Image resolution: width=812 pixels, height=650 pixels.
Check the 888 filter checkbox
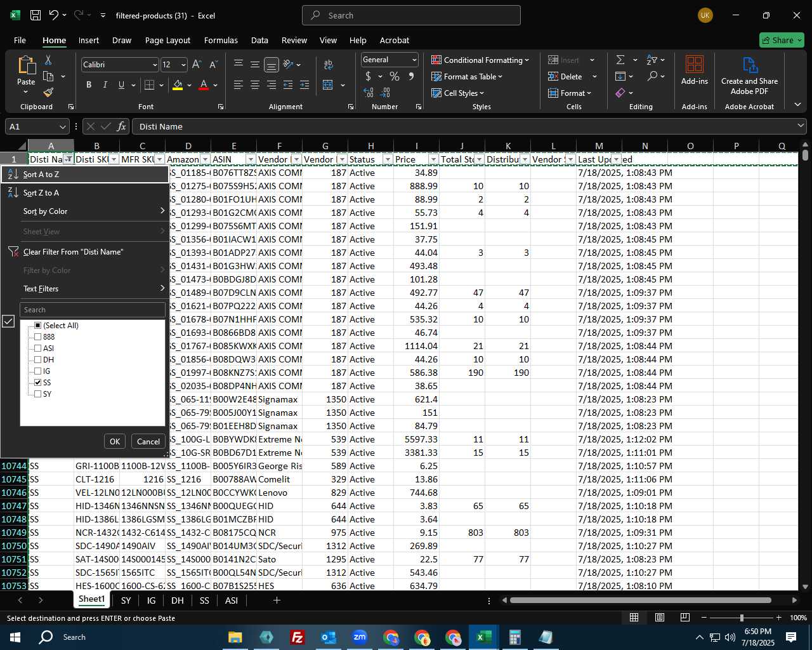click(x=38, y=336)
